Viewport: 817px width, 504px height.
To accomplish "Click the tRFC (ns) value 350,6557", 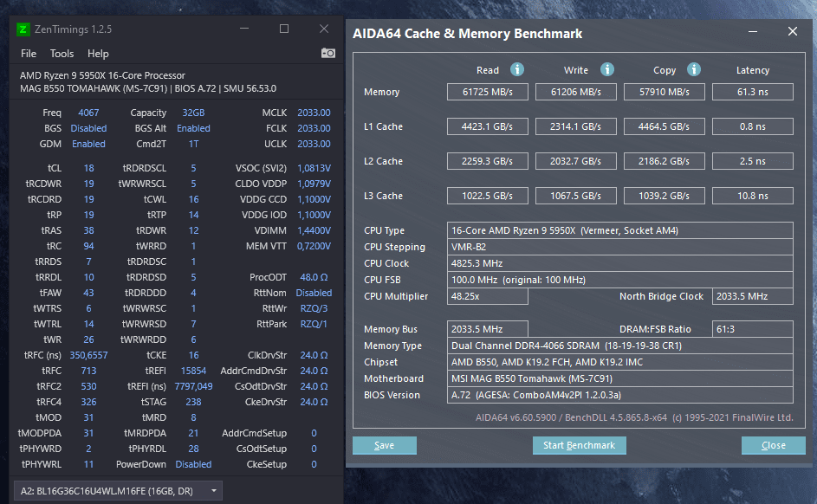I will click(88, 355).
